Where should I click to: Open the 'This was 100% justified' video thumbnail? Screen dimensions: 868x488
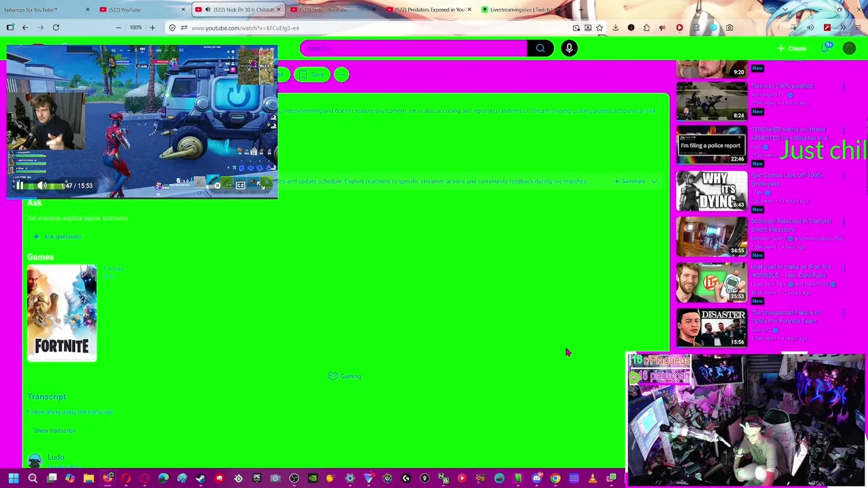(711, 101)
